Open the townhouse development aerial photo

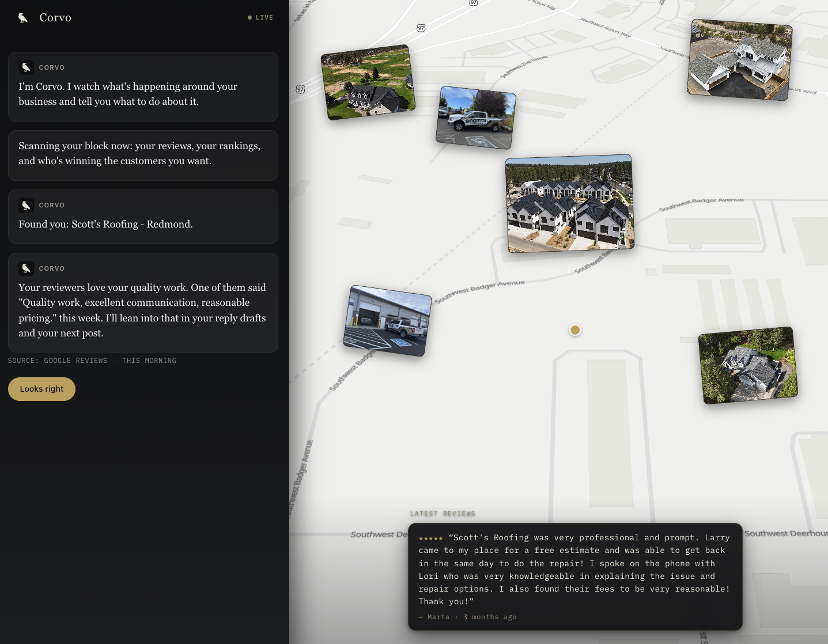(x=569, y=203)
